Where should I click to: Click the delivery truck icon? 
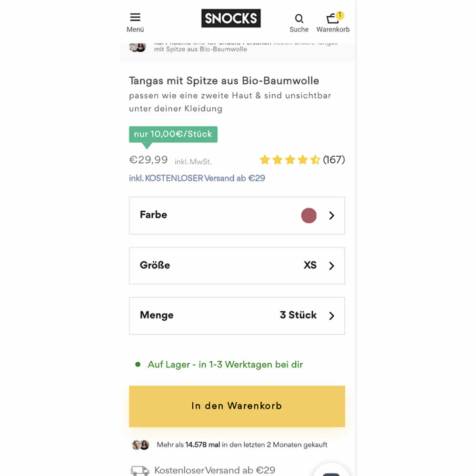click(x=139, y=470)
